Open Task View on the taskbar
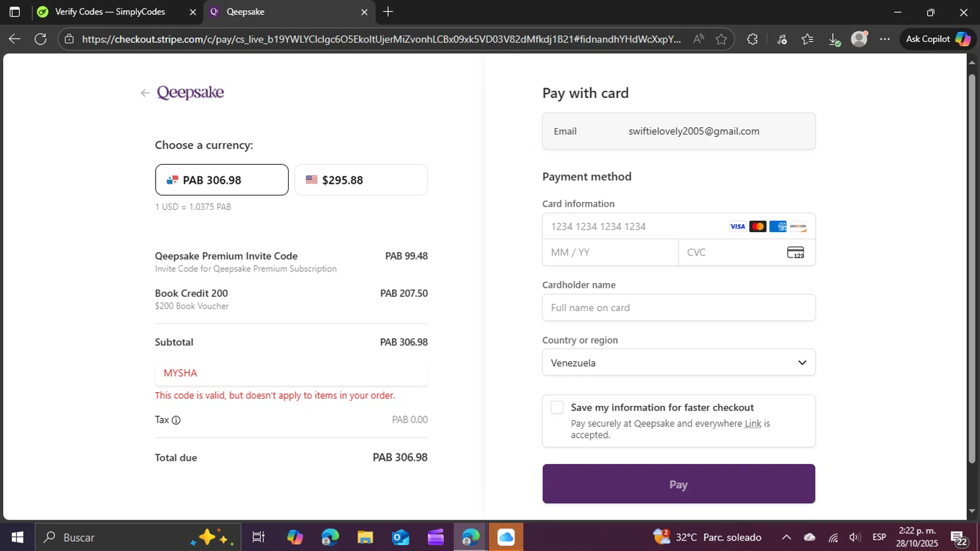This screenshot has width=980, height=551. (x=259, y=537)
